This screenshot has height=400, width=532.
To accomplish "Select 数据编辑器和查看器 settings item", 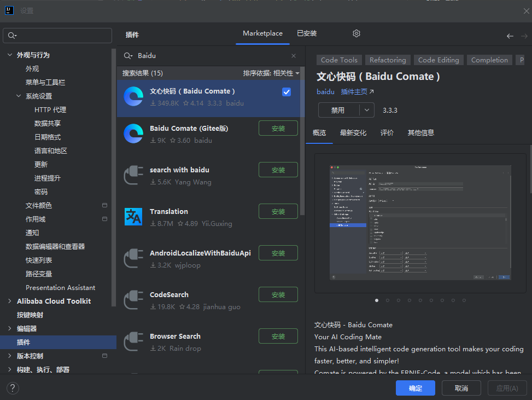I will click(x=55, y=247).
